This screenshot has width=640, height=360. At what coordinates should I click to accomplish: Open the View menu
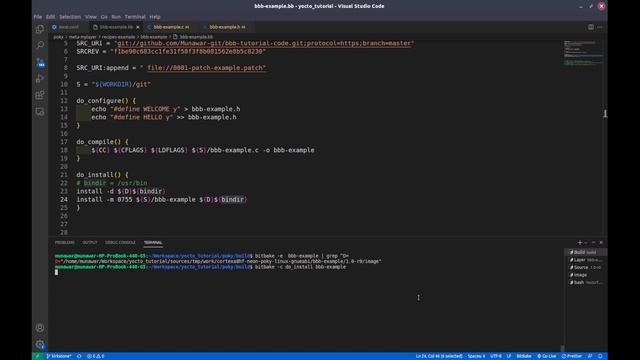91,17
